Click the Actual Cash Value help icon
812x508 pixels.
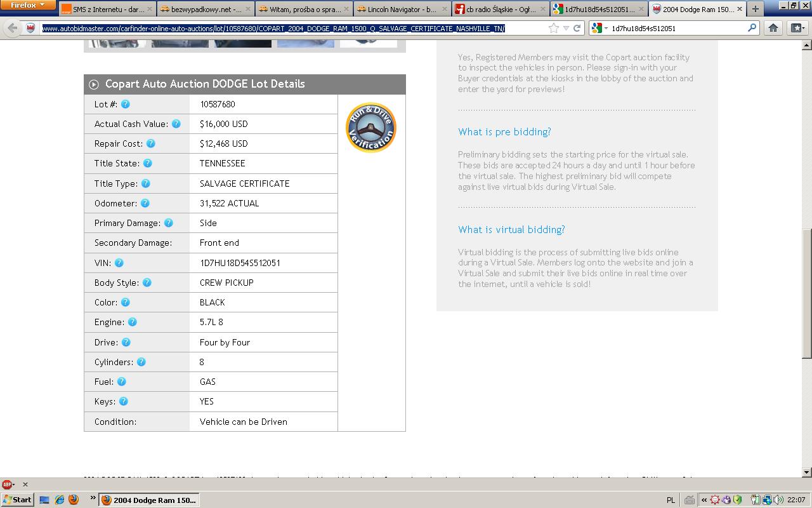pos(176,124)
